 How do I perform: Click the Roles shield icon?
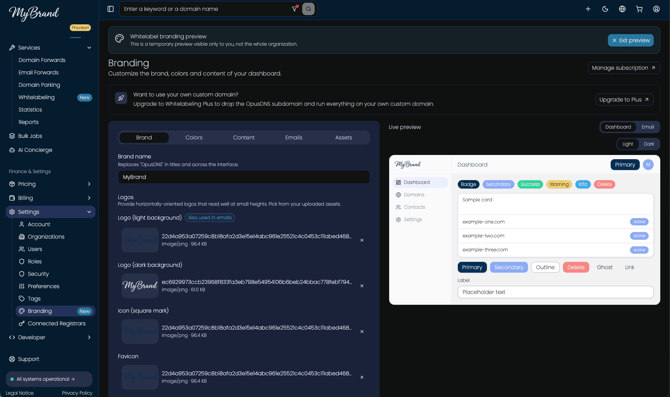(22, 262)
